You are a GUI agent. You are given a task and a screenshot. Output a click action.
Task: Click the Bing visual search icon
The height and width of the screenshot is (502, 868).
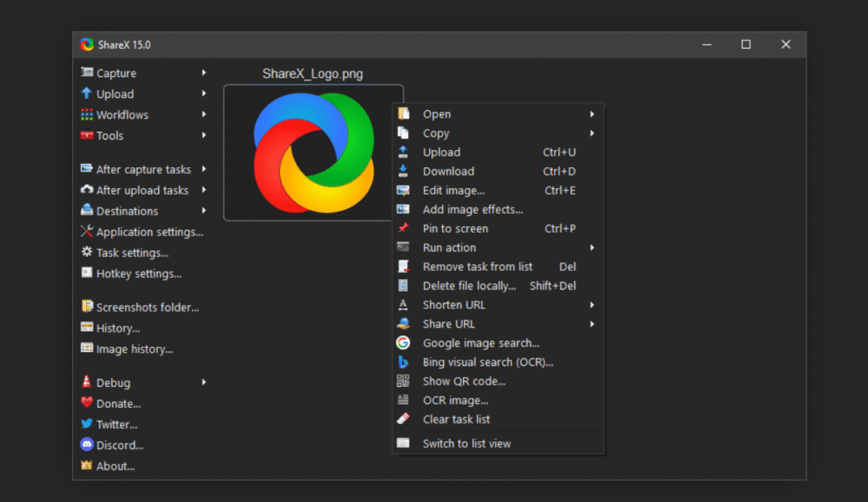pos(403,362)
